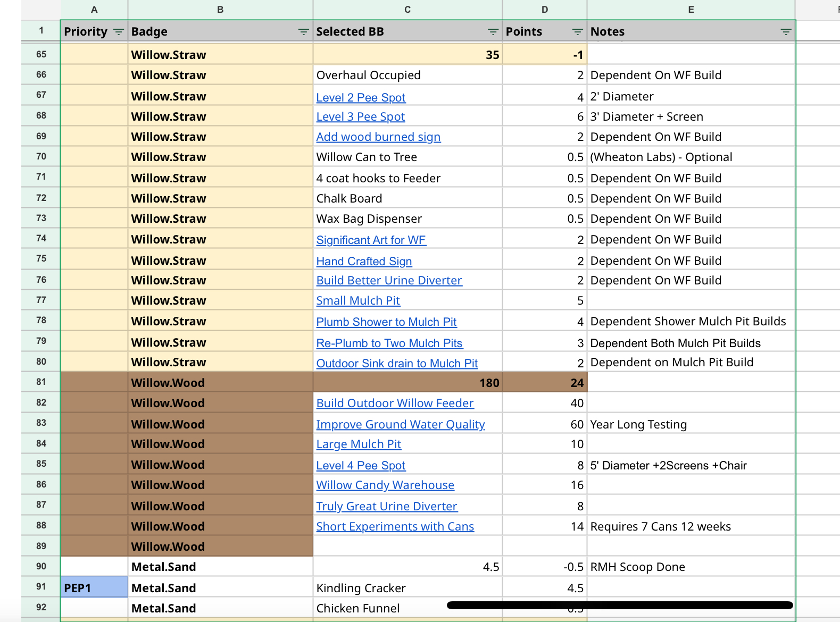
Task: Click the horizontal scrollbar at bottom
Action: pyautogui.click(x=620, y=605)
